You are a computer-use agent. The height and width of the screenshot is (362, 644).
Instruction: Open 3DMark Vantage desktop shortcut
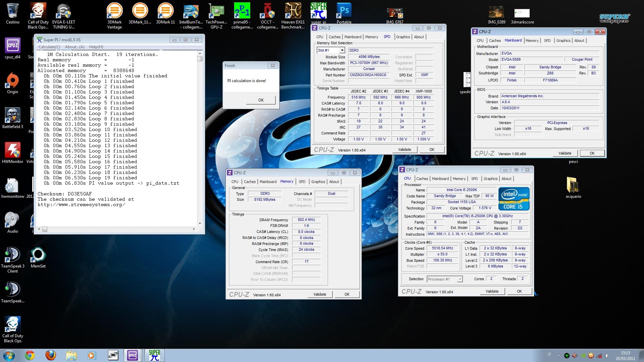point(114,16)
